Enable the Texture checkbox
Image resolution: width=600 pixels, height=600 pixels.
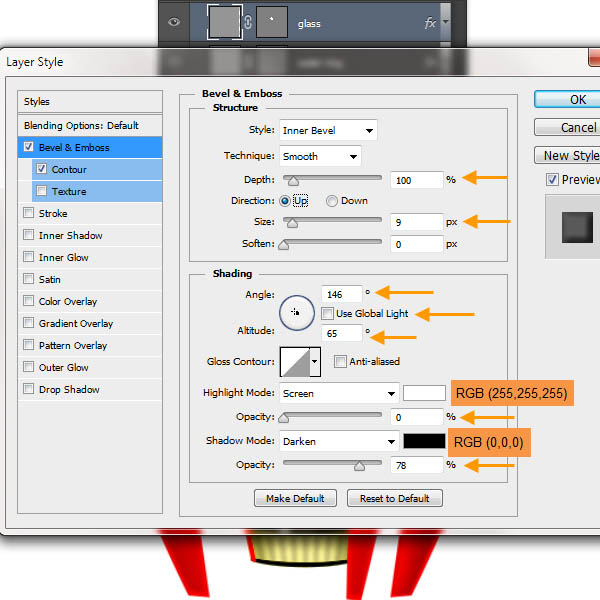click(x=41, y=192)
